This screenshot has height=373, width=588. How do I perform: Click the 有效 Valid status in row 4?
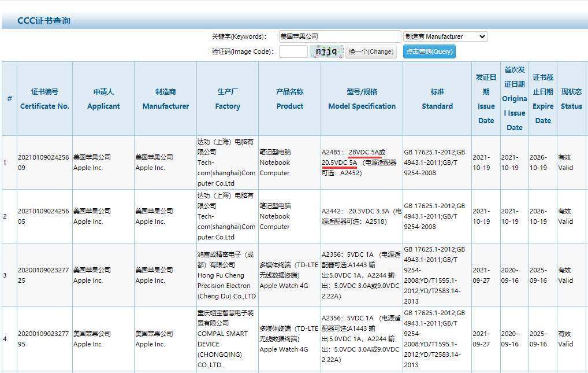[x=565, y=338]
